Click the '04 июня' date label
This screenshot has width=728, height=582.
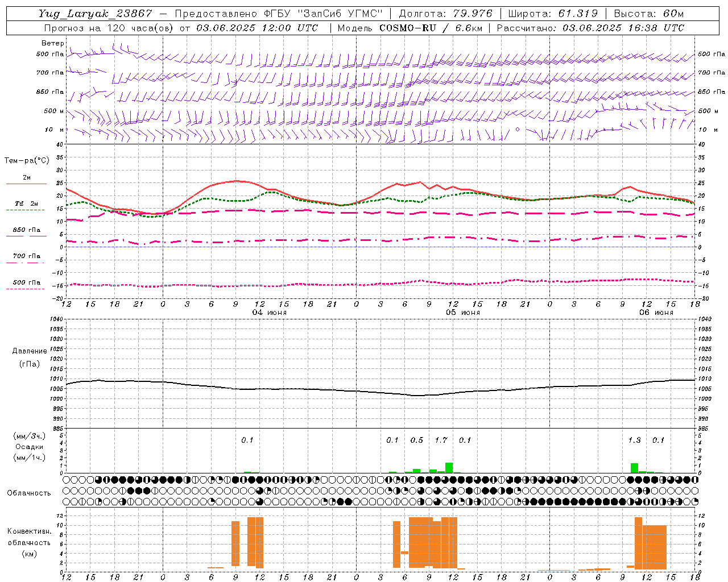(270, 313)
